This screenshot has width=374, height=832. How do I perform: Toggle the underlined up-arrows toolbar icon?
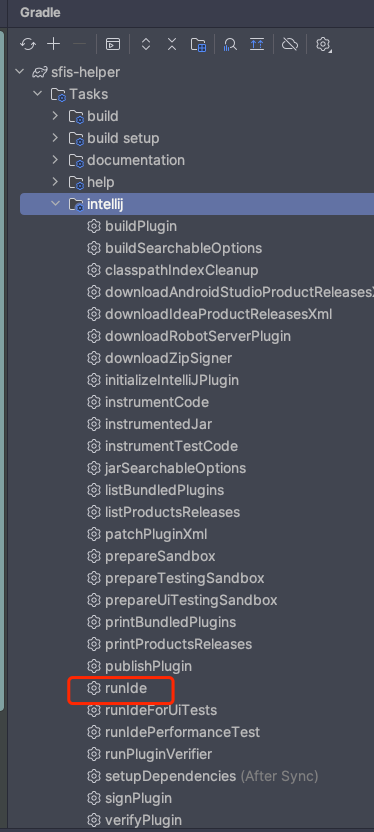coord(257,44)
